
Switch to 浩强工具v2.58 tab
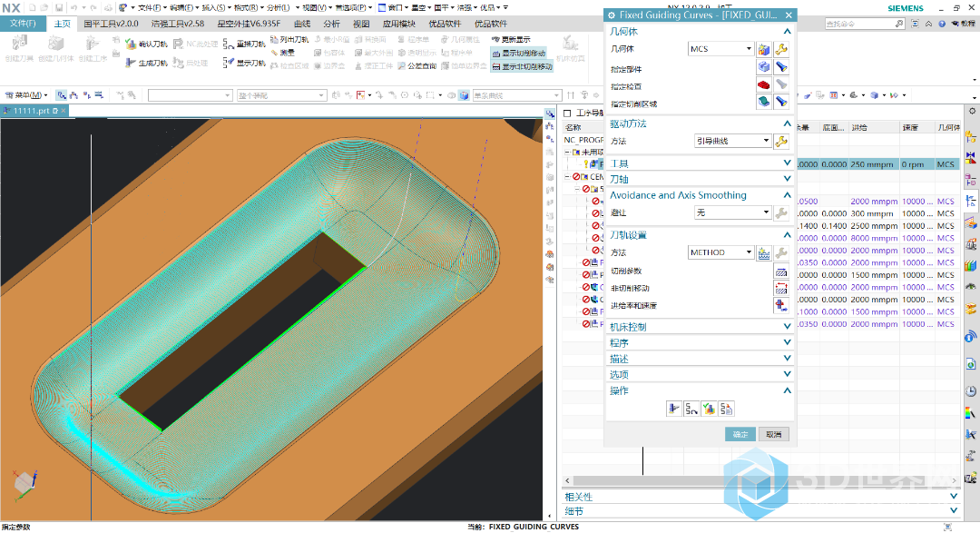pos(178,24)
